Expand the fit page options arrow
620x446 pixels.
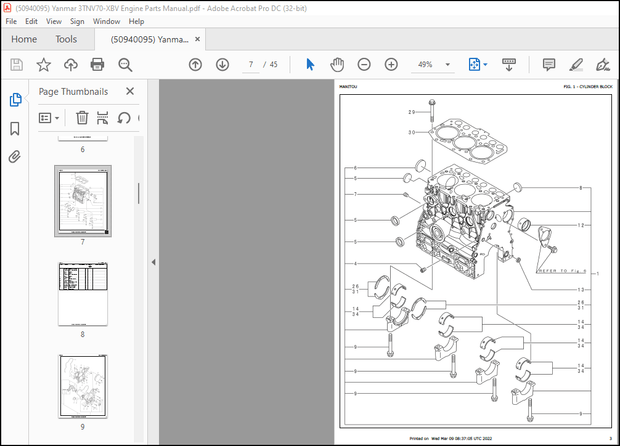pos(485,64)
